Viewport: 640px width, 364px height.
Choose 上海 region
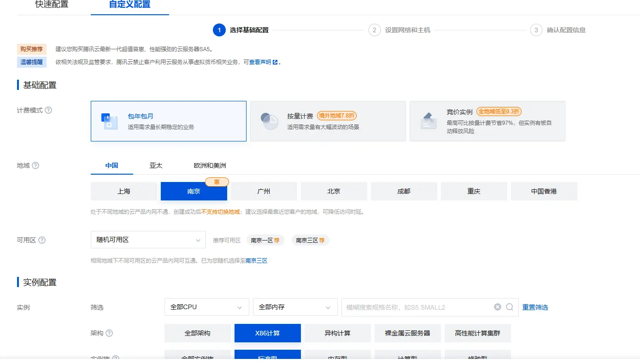(x=124, y=191)
